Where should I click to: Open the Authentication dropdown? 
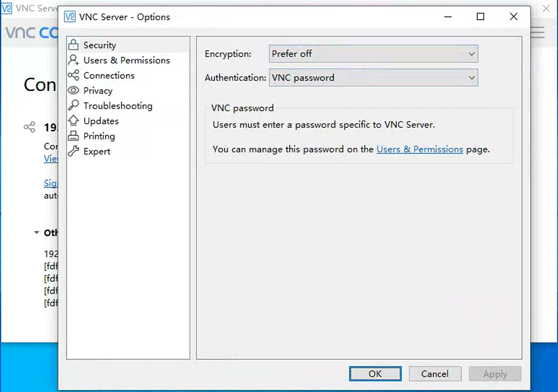point(373,78)
